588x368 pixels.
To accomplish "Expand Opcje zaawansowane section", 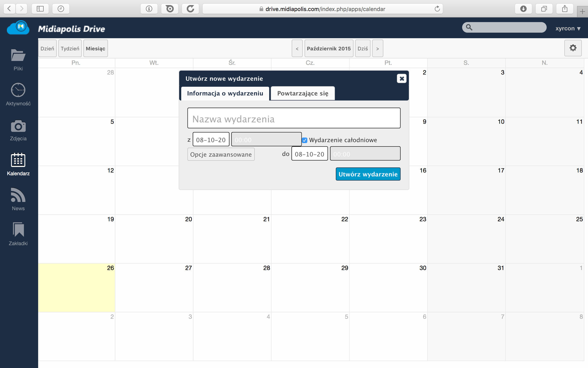I will pos(221,154).
